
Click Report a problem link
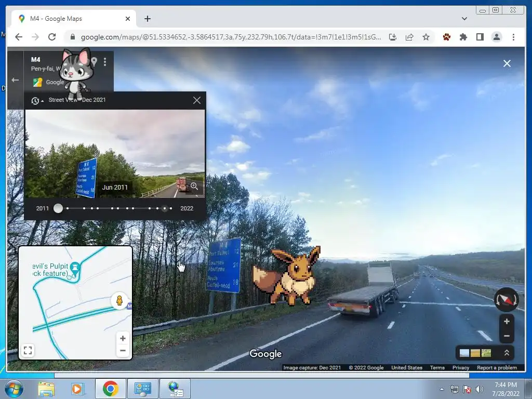497,368
